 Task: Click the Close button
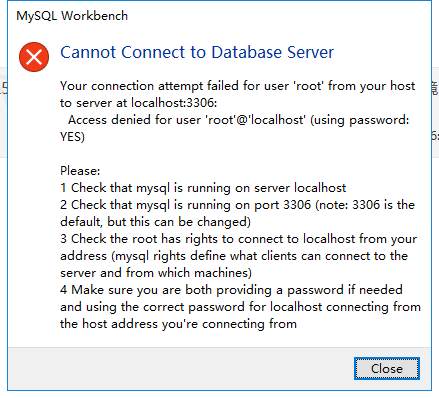387,368
